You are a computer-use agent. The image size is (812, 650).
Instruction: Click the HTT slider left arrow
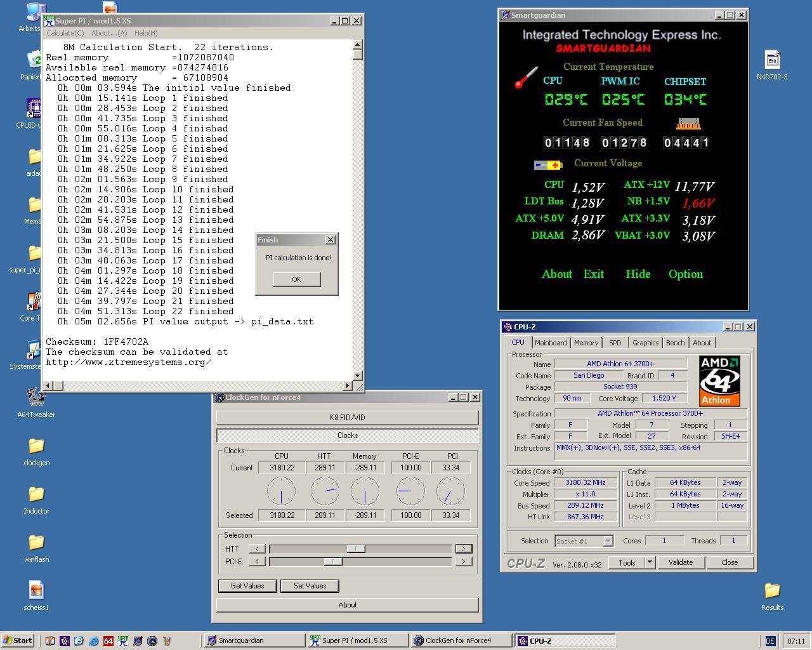tap(257, 548)
